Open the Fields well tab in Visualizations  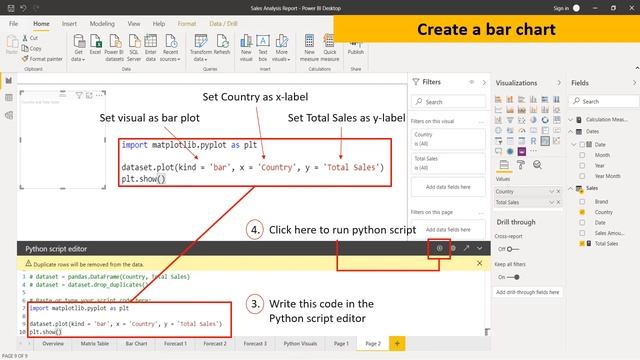[x=504, y=164]
